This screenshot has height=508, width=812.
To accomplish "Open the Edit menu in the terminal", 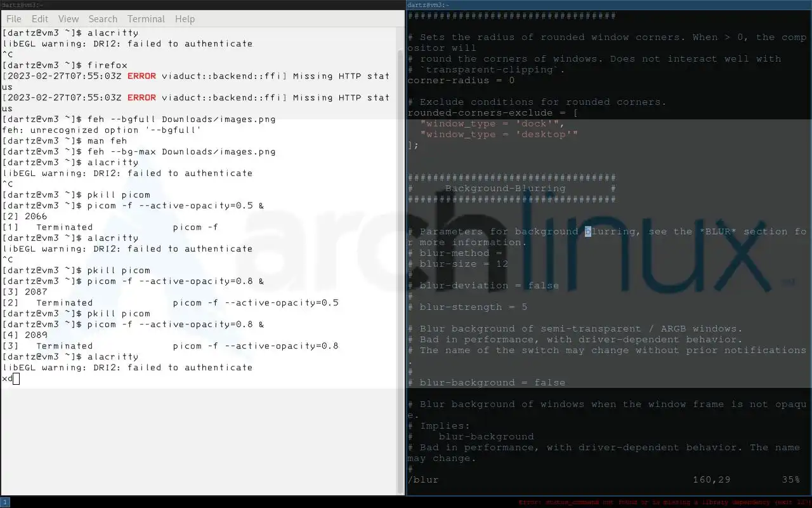I will click(x=40, y=19).
